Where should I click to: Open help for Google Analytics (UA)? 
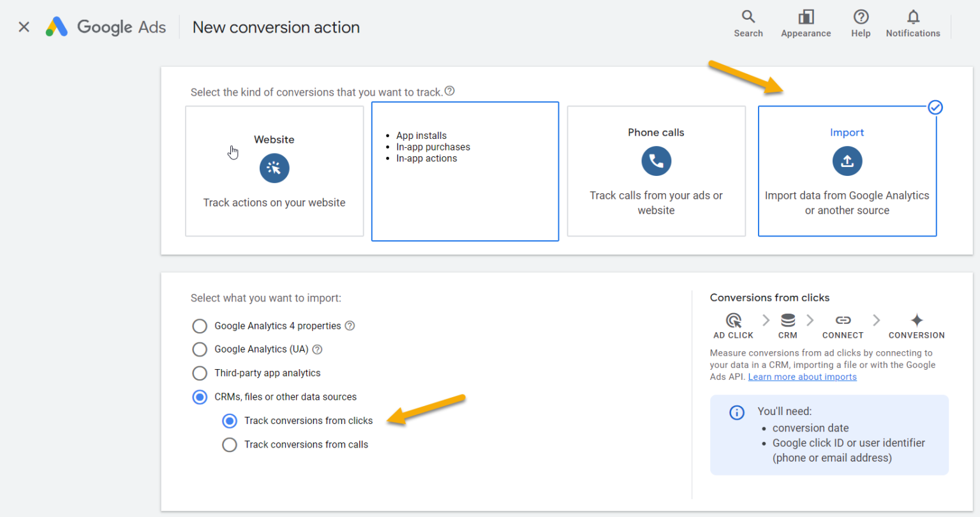317,349
